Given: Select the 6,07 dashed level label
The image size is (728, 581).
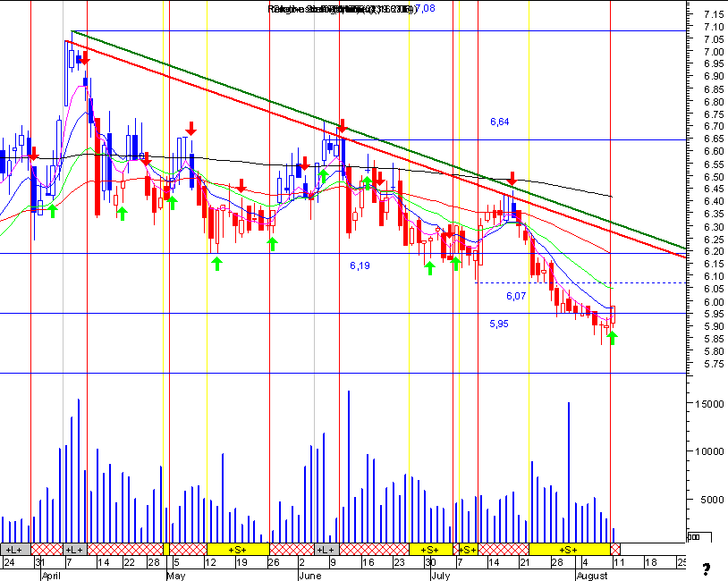Looking at the screenshot, I should [x=516, y=296].
